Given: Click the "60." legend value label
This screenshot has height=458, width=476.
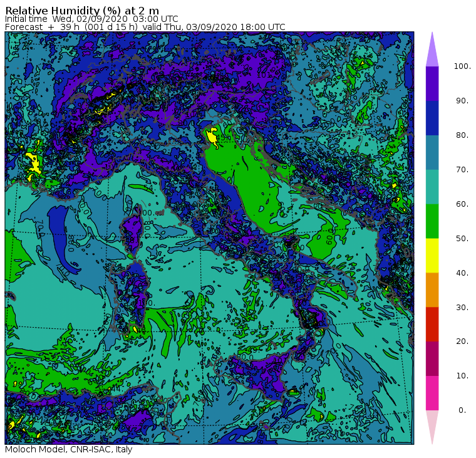Looking at the screenshot, I should (x=462, y=204).
